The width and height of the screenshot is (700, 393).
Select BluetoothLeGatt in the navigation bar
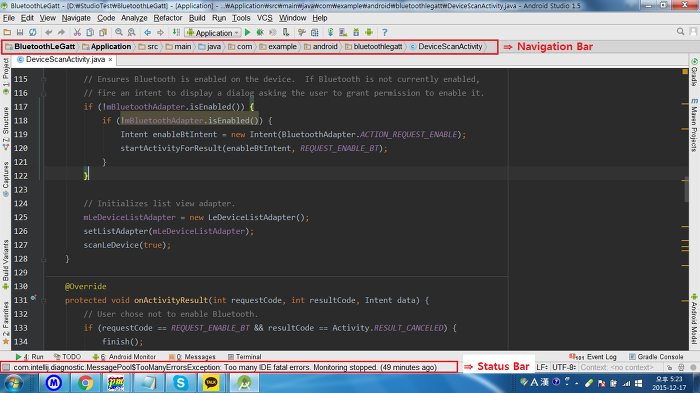point(40,46)
